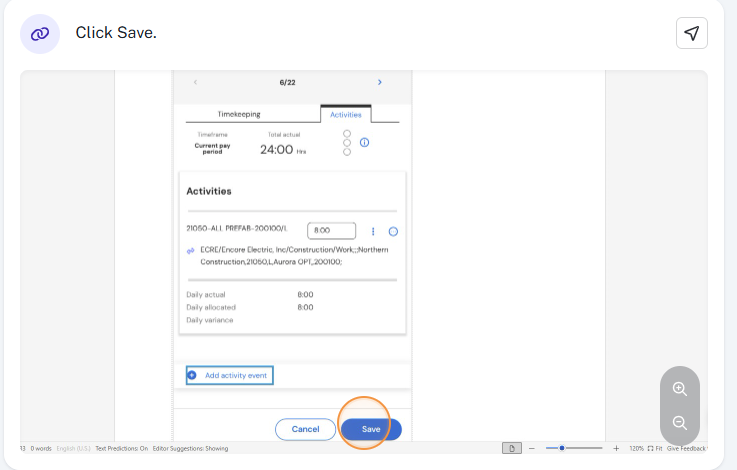Click the Print Layout view icon in the status bar
The width and height of the screenshot is (737, 470).
(511, 448)
